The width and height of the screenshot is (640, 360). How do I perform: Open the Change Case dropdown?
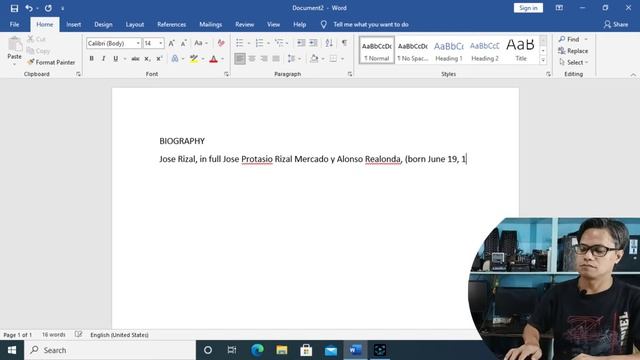coord(201,43)
